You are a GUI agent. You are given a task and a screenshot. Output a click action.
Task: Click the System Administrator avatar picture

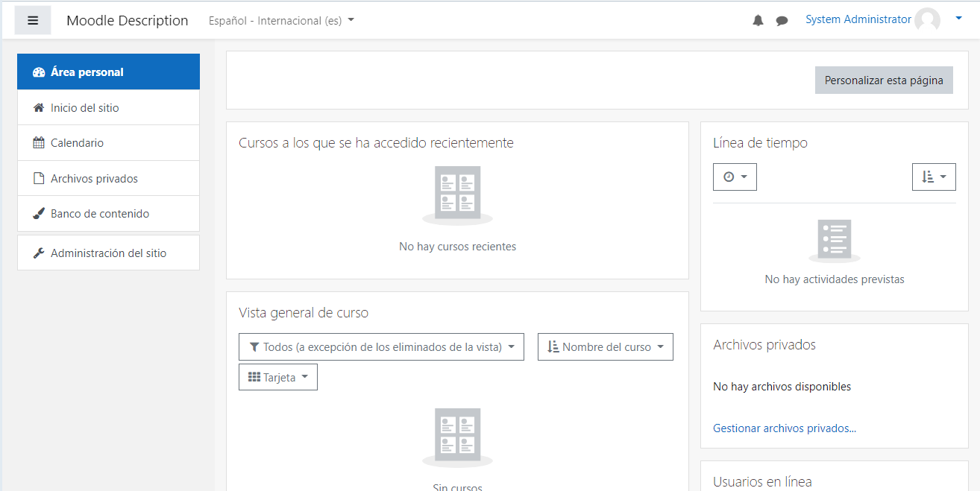tap(927, 20)
